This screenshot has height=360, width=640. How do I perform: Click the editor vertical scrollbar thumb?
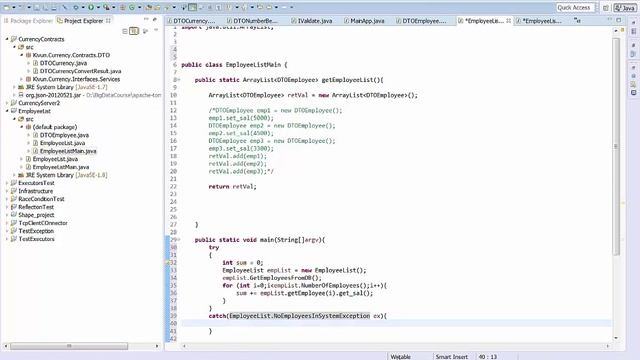point(616,147)
